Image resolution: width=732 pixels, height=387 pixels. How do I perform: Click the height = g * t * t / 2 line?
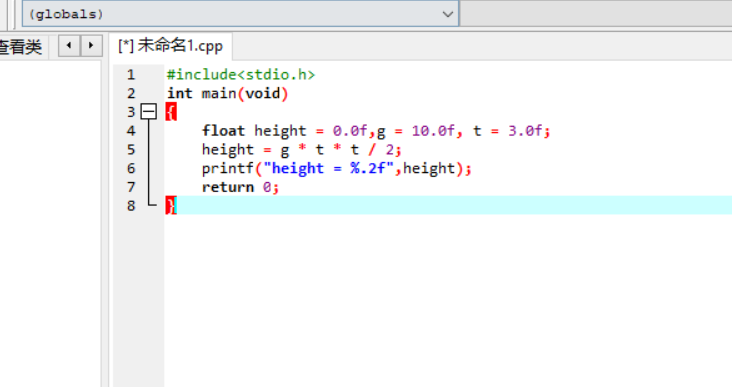click(302, 149)
